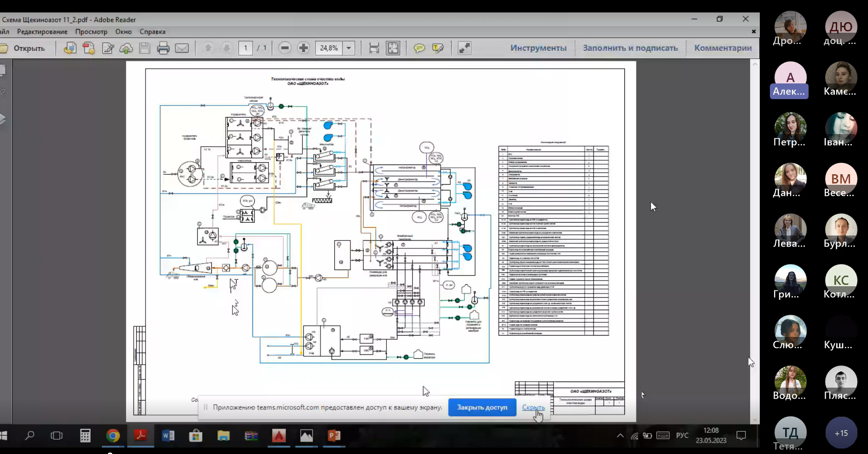Open Windows search from the taskbar
Viewport: 868px width, 454px height.
pos(30,435)
